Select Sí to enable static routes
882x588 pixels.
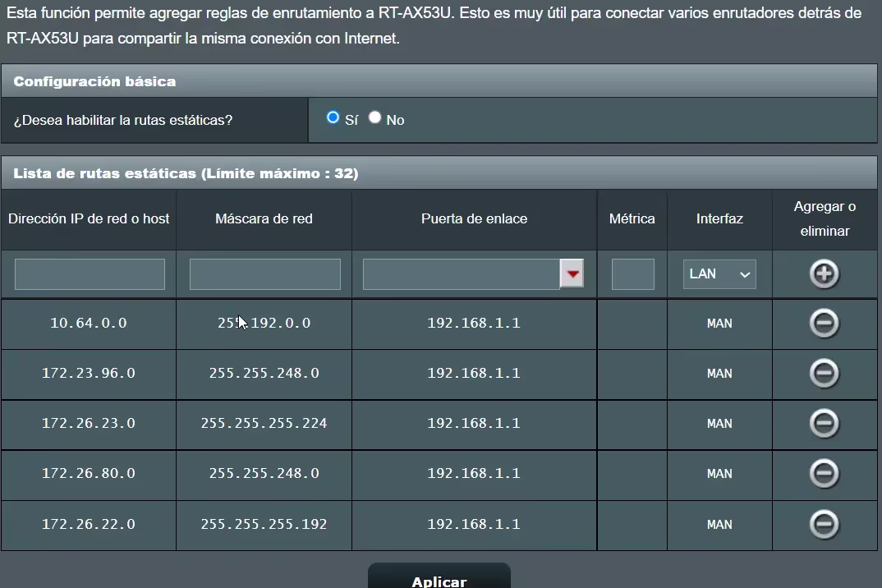(333, 117)
